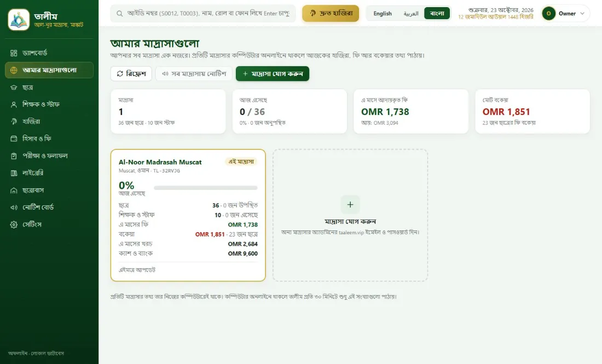
Task: Click the Owner avatar circle
Action: pyautogui.click(x=548, y=14)
